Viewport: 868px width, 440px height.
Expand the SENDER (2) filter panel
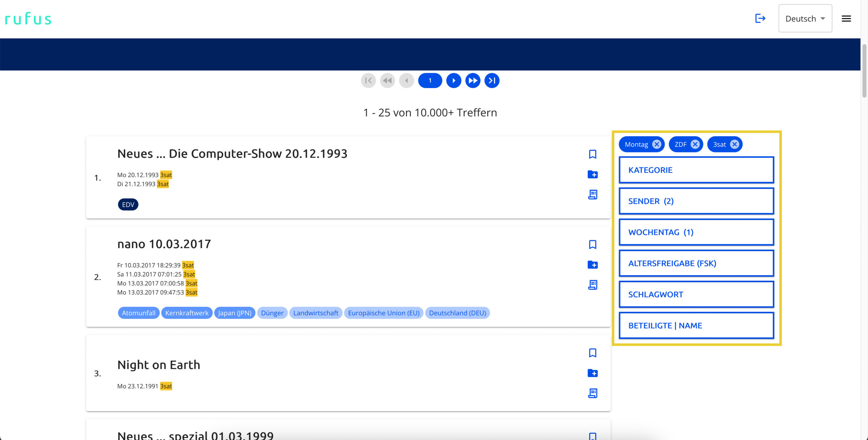click(696, 201)
